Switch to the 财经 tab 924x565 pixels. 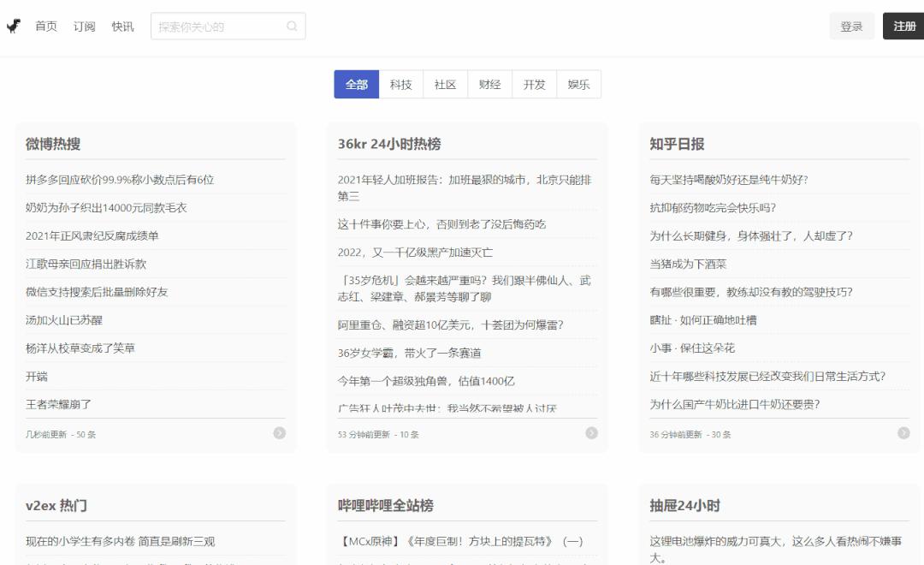[489, 84]
